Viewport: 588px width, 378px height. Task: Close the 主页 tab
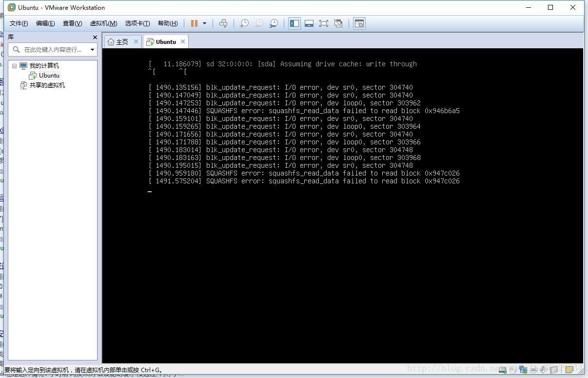click(136, 42)
